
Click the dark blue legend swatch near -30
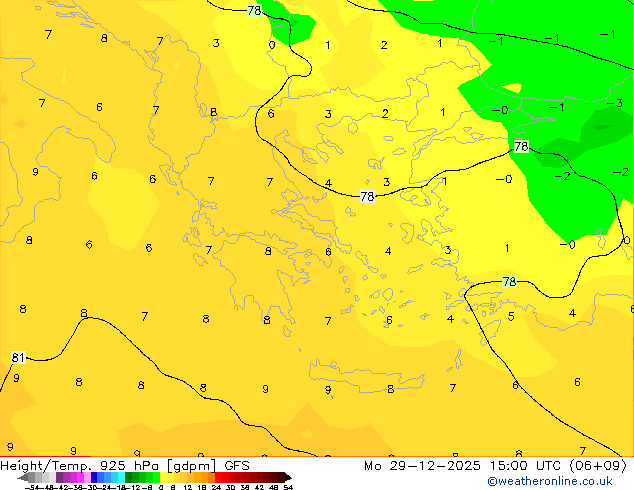pos(94,477)
